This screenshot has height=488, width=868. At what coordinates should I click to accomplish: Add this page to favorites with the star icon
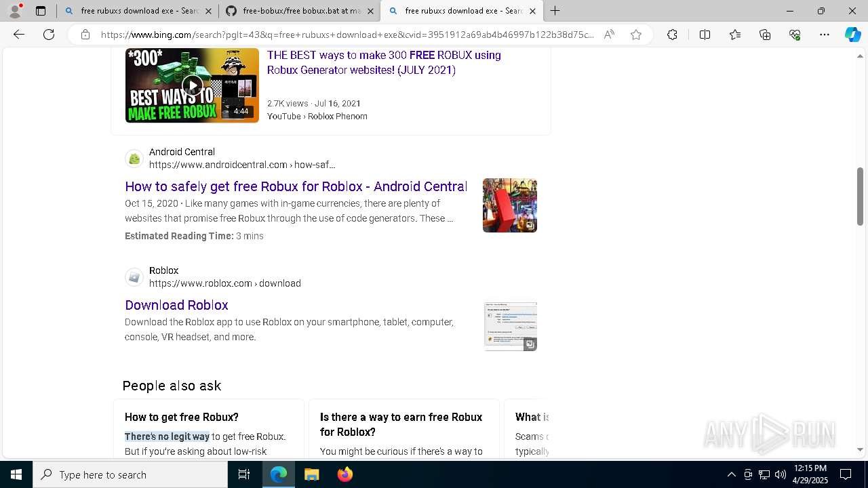coord(636,35)
